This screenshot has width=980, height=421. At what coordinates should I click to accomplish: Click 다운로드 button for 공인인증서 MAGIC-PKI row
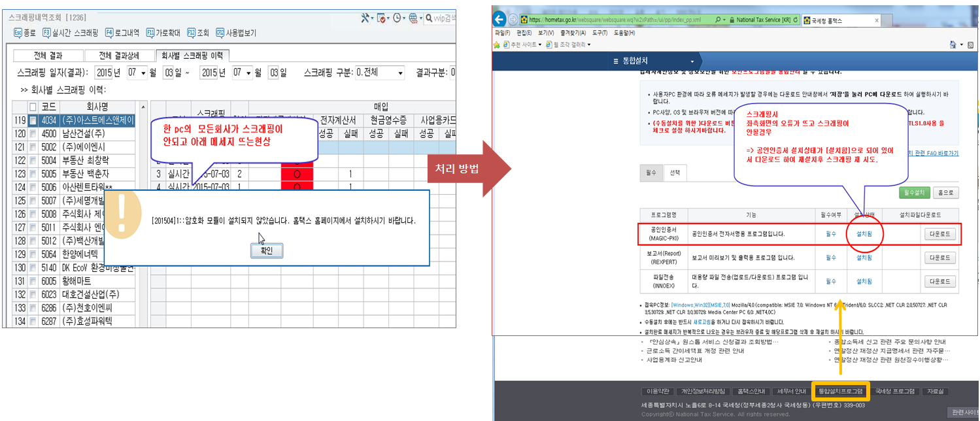[x=939, y=234]
